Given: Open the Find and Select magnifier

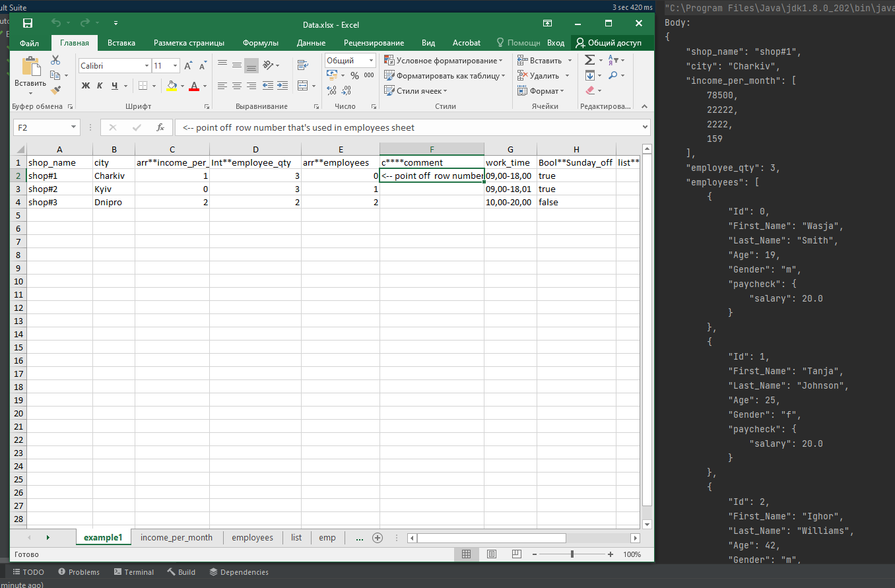Looking at the screenshot, I should pyautogui.click(x=613, y=75).
